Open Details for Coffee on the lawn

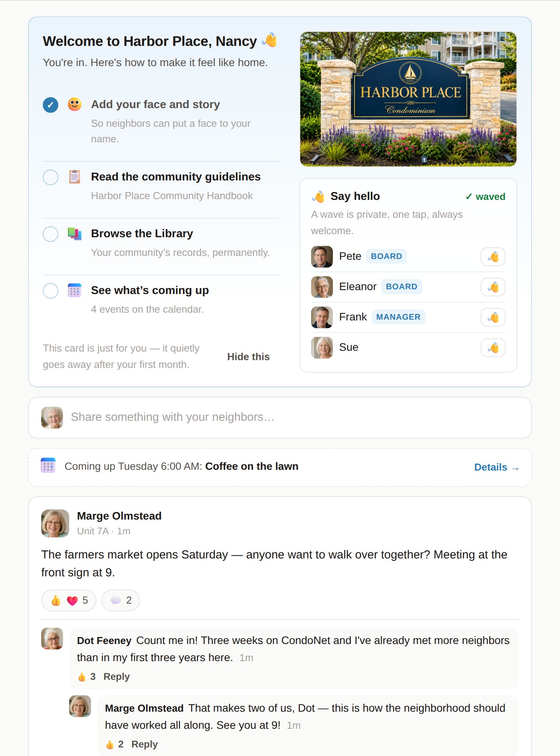coord(497,467)
